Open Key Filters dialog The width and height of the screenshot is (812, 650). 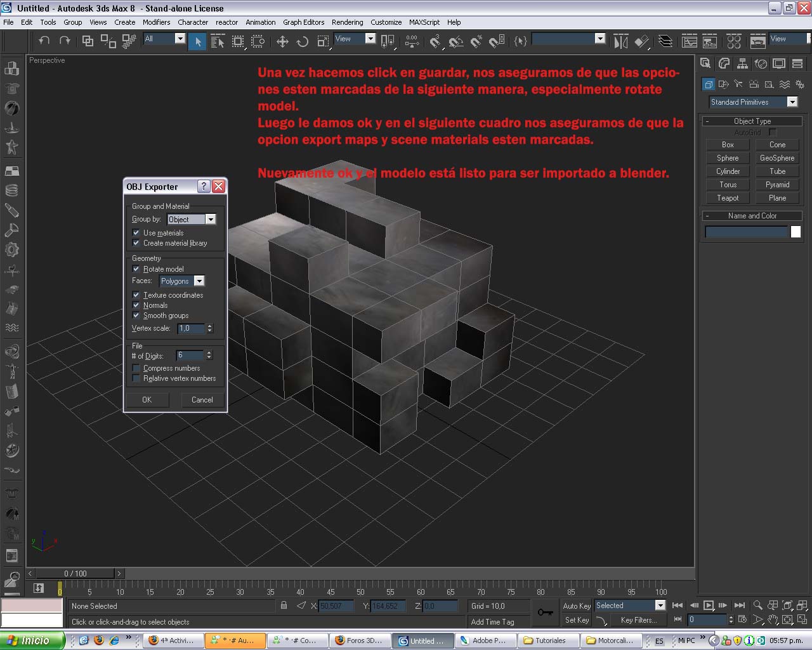[x=638, y=620]
